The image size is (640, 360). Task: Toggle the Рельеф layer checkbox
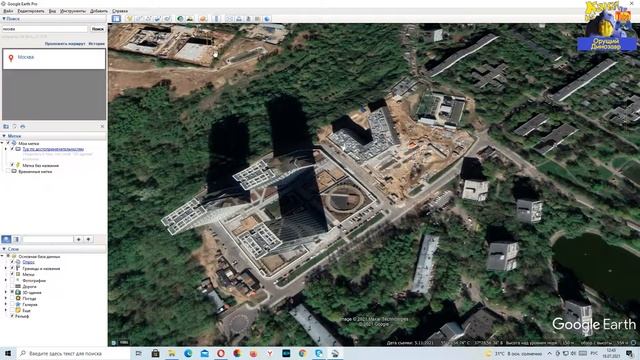12,316
